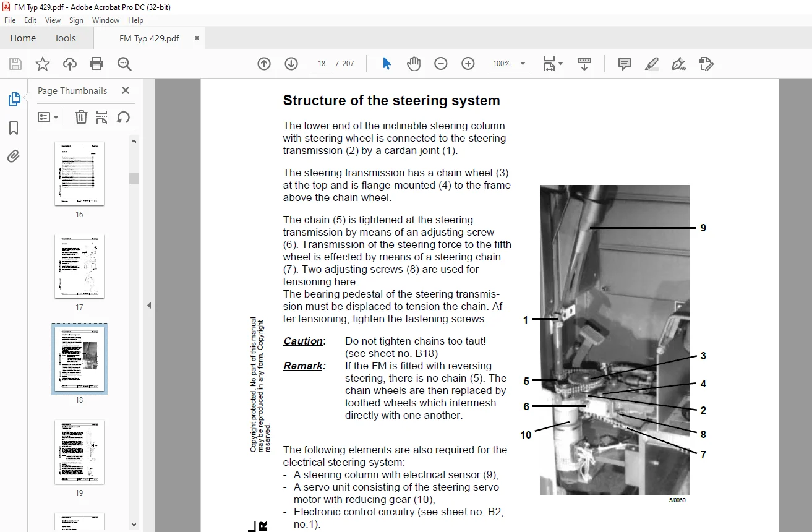Image resolution: width=812 pixels, height=532 pixels.
Task: Open the Page Thumbnails sidebar icon
Action: pos(14,99)
